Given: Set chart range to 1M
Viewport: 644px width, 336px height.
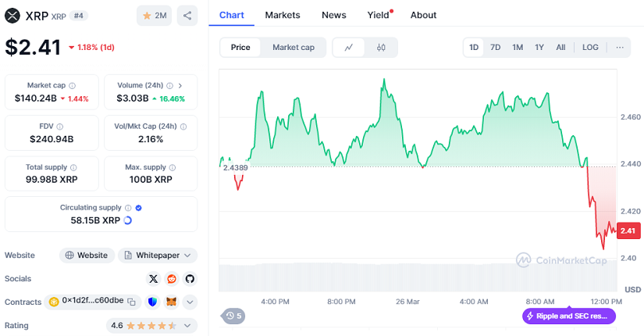Looking at the screenshot, I should click(518, 48).
